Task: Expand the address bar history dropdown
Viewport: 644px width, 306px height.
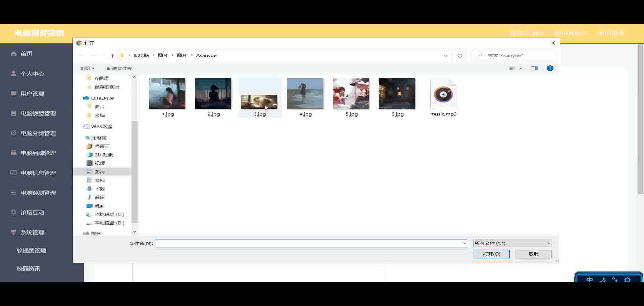Action: (x=446, y=55)
